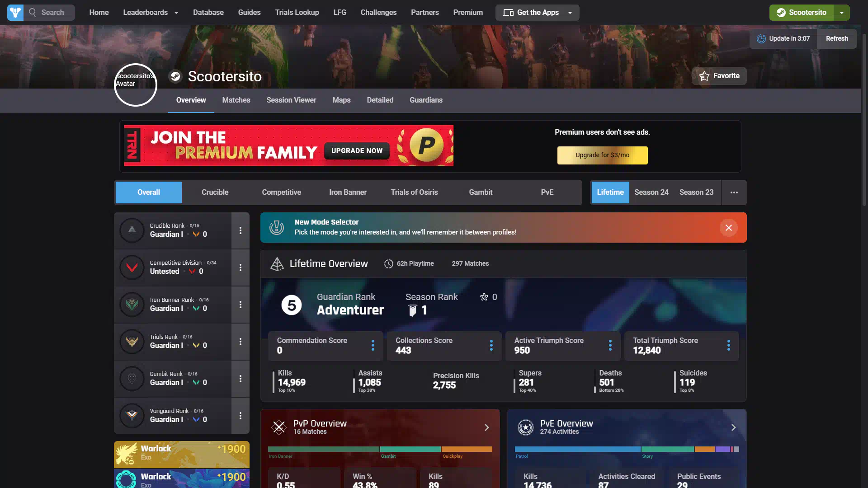This screenshot has height=488, width=868.
Task: Open Active Triumph Score options menu
Action: click(610, 345)
